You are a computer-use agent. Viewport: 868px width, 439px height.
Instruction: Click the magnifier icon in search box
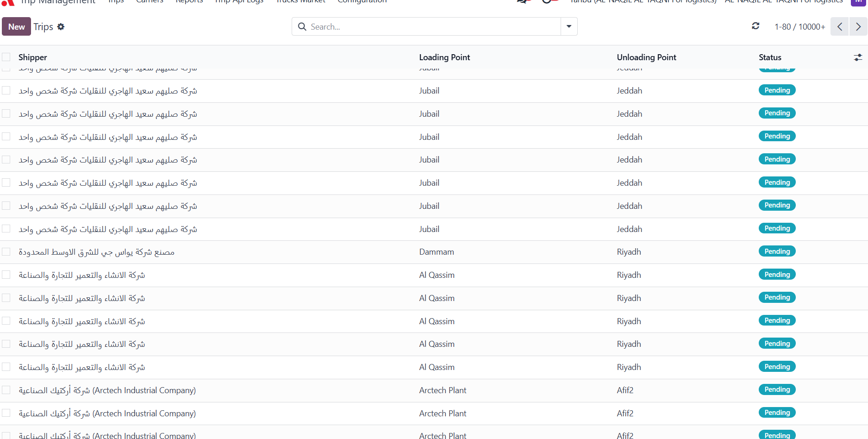[x=302, y=27]
